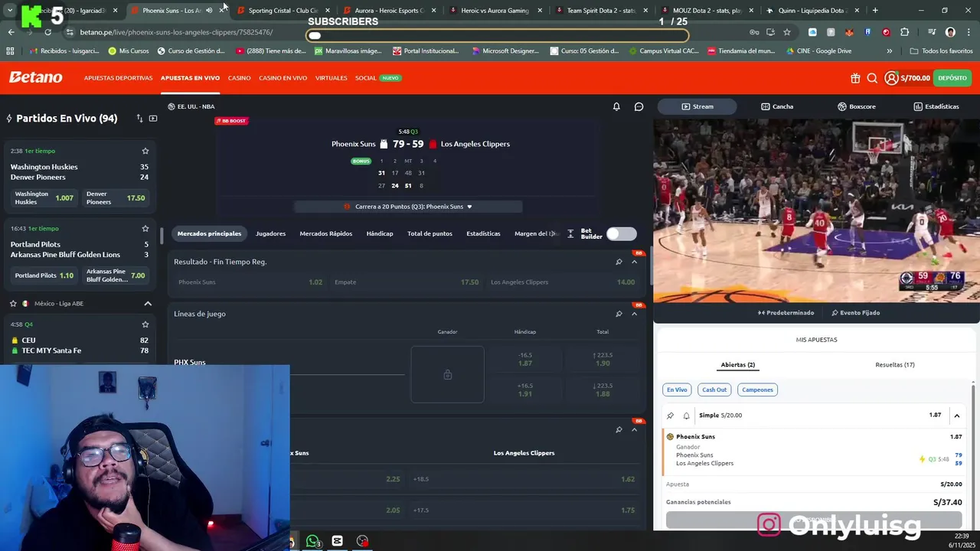
Task: Open WhatsApp from the taskbar
Action: [x=313, y=541]
